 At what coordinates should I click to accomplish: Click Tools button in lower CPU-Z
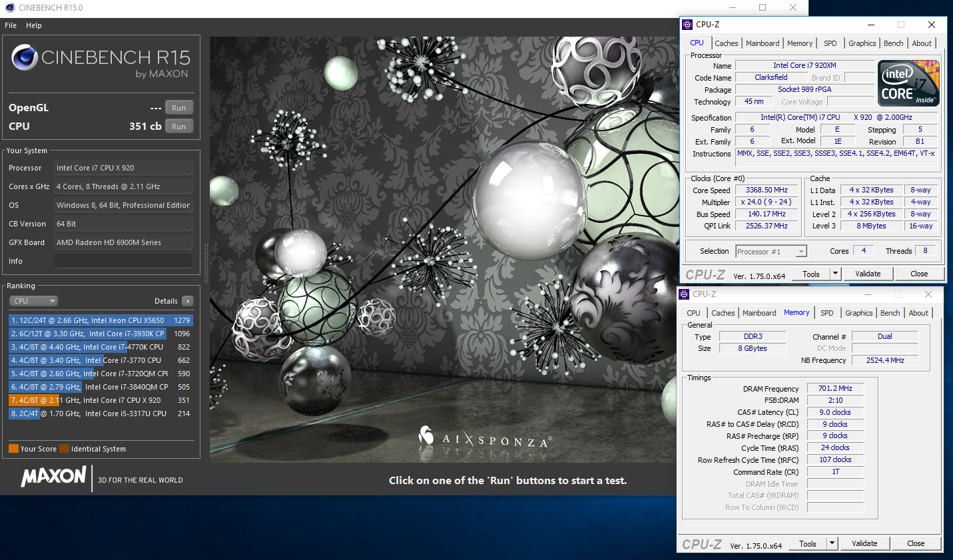pos(808,543)
